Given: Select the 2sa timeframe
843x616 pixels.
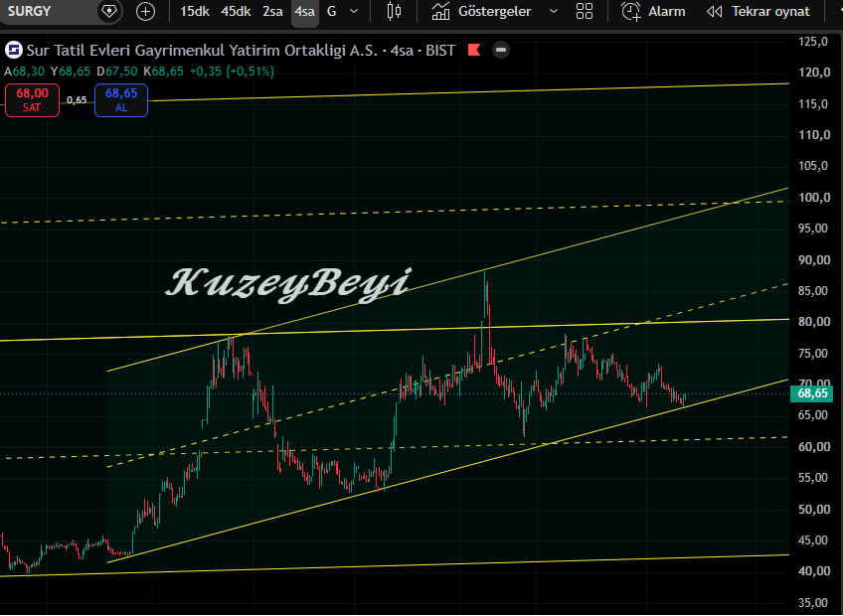Looking at the screenshot, I should pyautogui.click(x=272, y=11).
